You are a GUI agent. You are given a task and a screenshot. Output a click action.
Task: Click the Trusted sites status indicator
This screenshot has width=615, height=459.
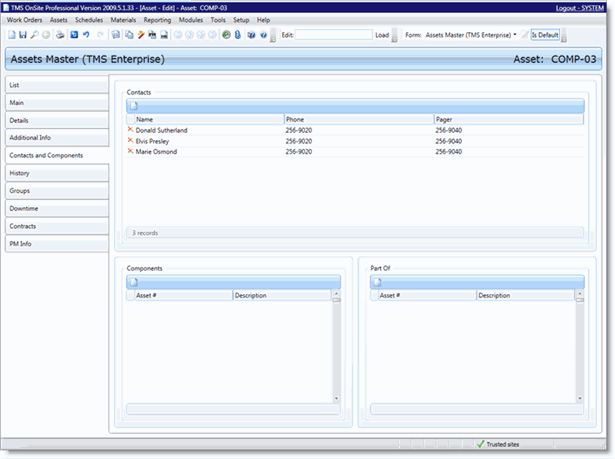(x=498, y=444)
